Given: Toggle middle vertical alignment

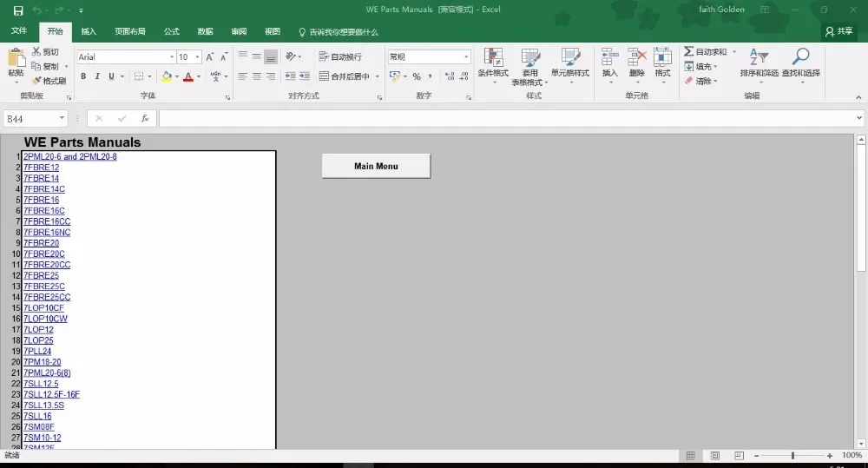Looking at the screenshot, I should (257, 56).
